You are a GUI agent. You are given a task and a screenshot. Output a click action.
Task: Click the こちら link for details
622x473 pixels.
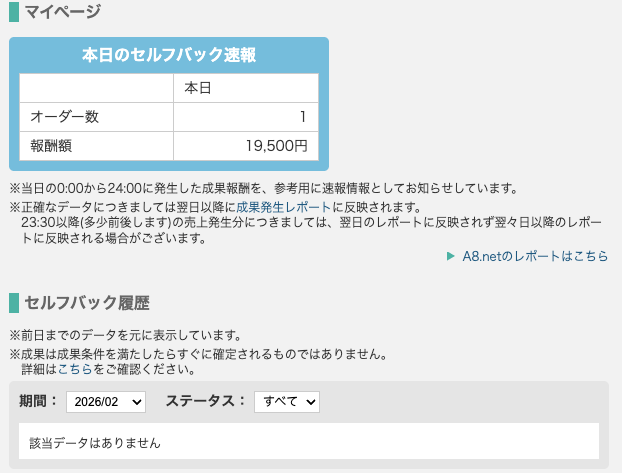(x=75, y=369)
